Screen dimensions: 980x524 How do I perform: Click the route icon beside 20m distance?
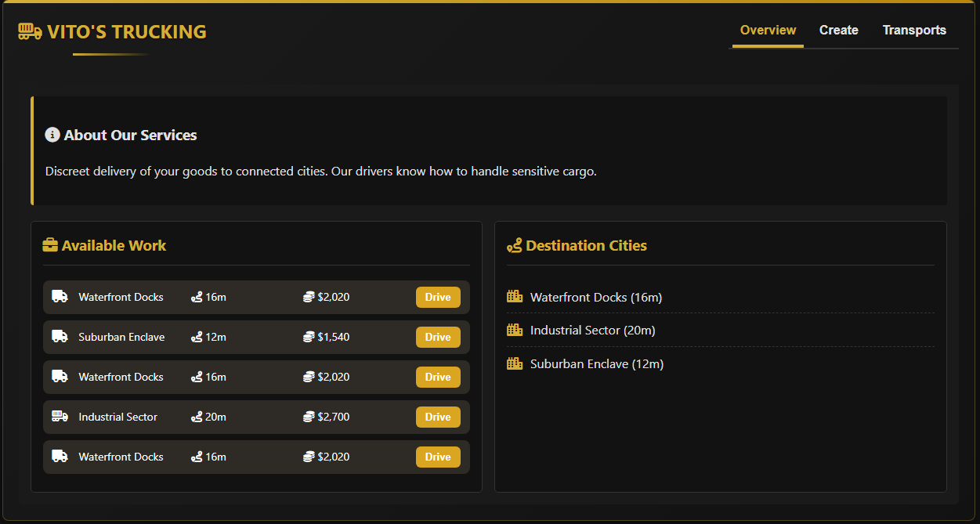point(197,417)
